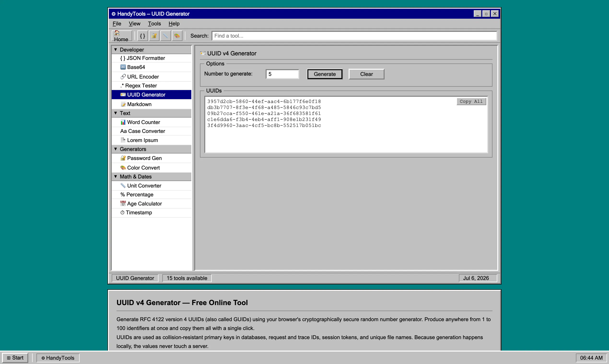Open the Word Counter tool
This screenshot has width=609, height=364.
[151, 122]
